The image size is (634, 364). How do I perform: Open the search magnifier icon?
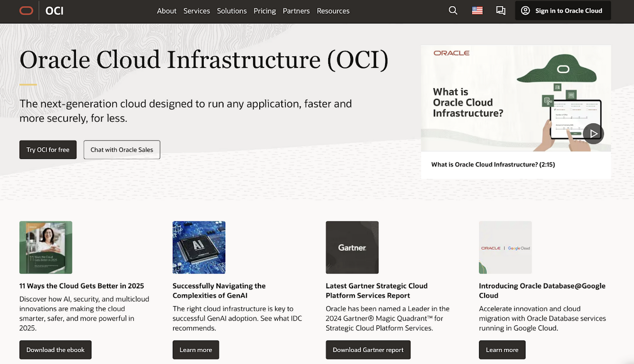452,10
